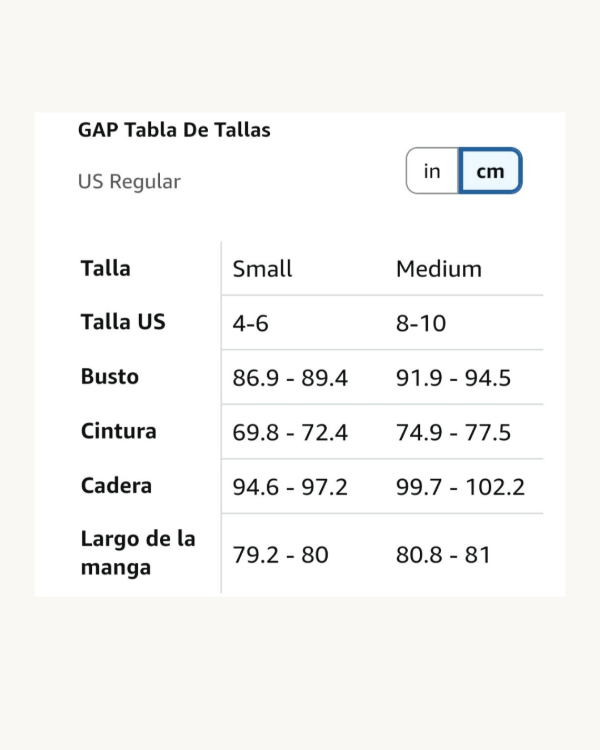
Task: Click the US Regular label
Action: click(x=129, y=182)
